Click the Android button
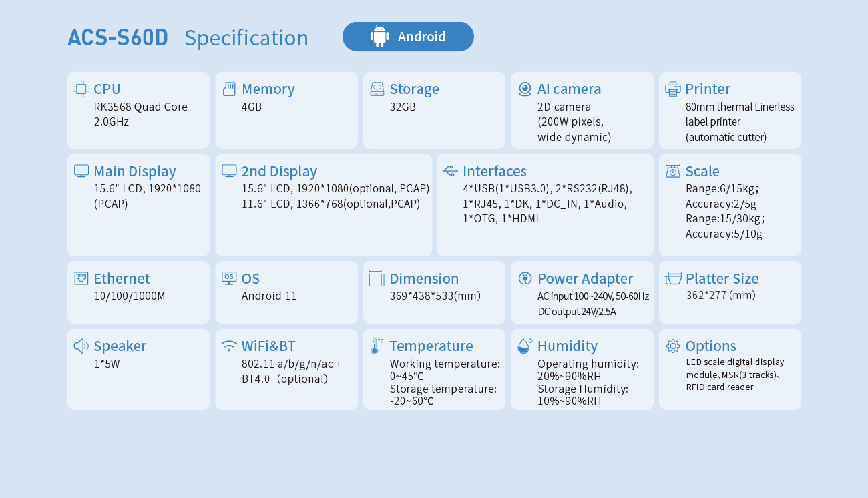The image size is (868, 498). click(x=408, y=37)
